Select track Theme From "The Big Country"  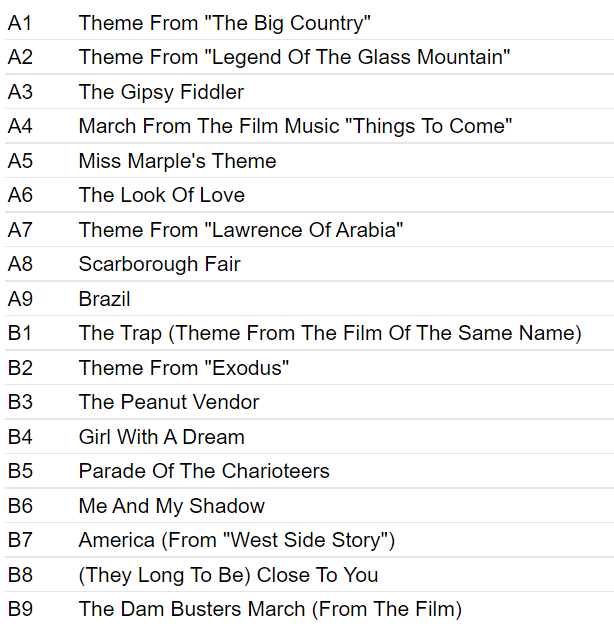tap(224, 23)
